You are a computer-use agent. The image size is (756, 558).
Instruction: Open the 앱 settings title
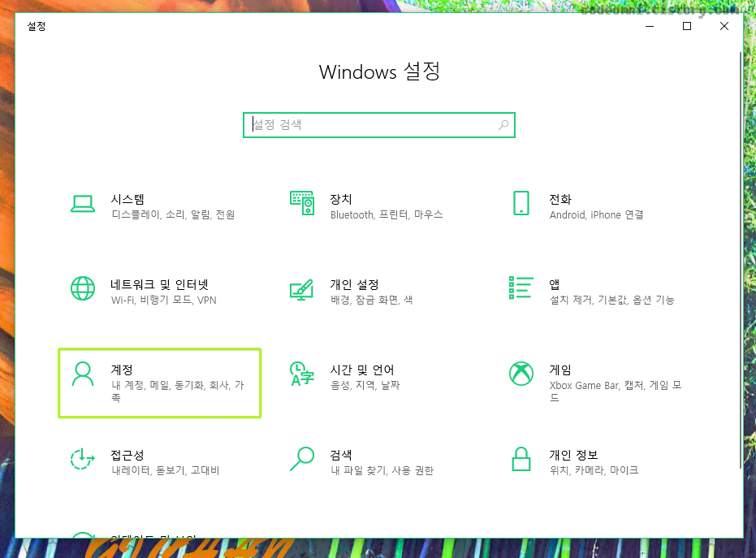555,284
